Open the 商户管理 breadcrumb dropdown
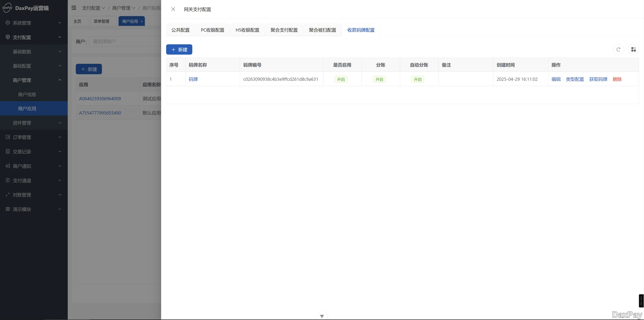644x320 pixels. click(x=124, y=8)
